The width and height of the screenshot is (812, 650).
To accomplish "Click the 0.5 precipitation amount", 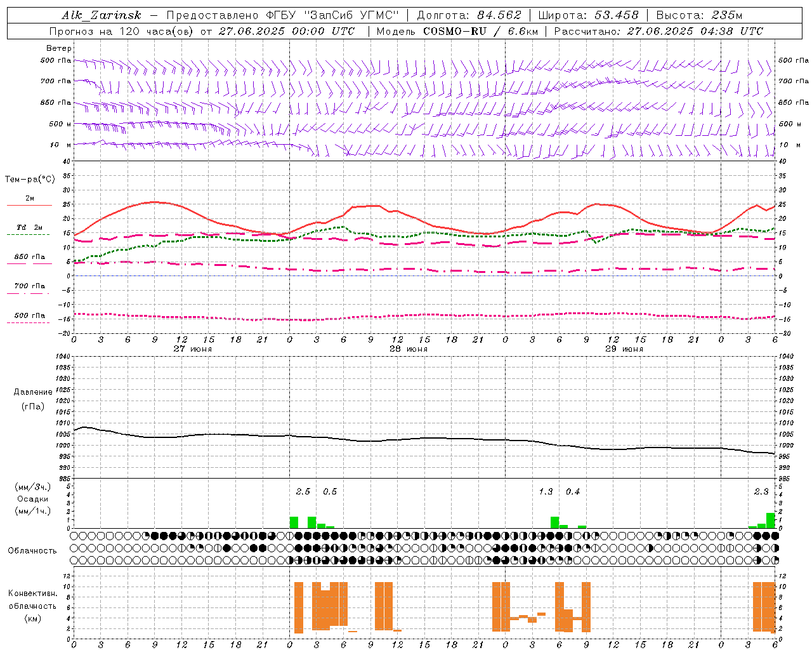I will [330, 492].
